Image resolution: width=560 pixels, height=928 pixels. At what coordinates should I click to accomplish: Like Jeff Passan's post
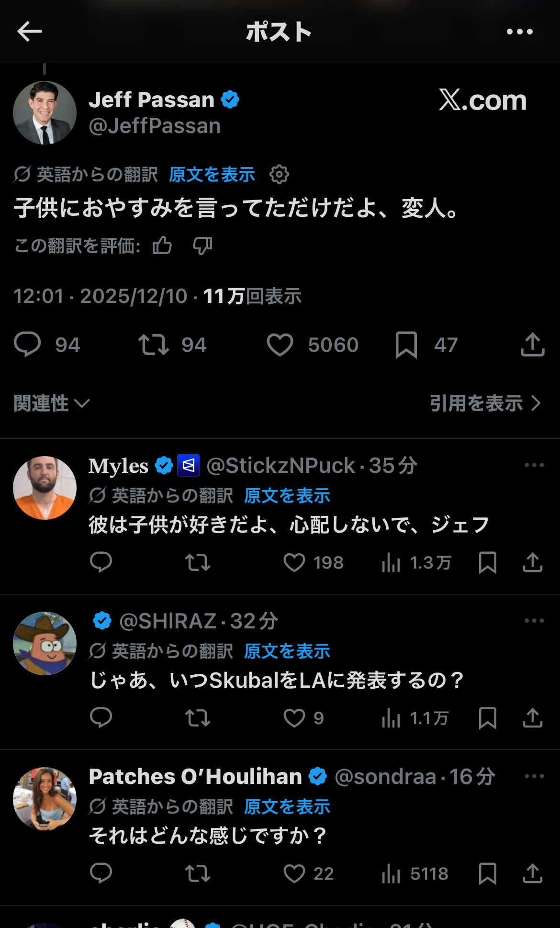pyautogui.click(x=280, y=345)
